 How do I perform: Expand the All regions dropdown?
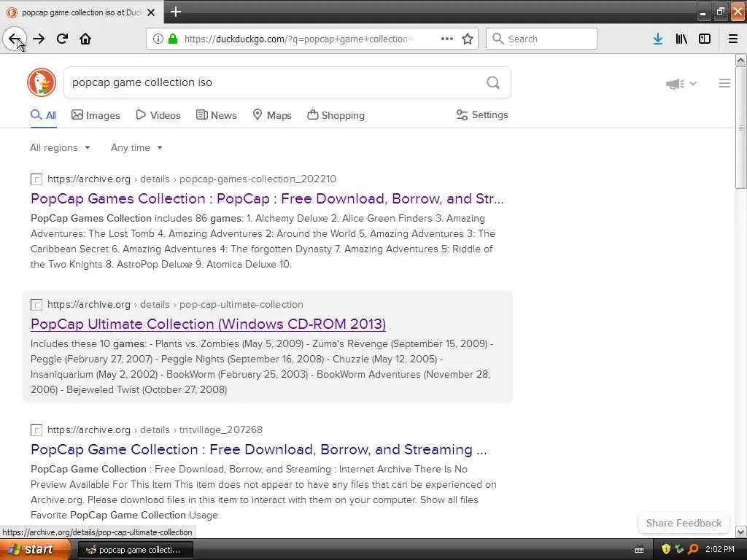(x=60, y=147)
